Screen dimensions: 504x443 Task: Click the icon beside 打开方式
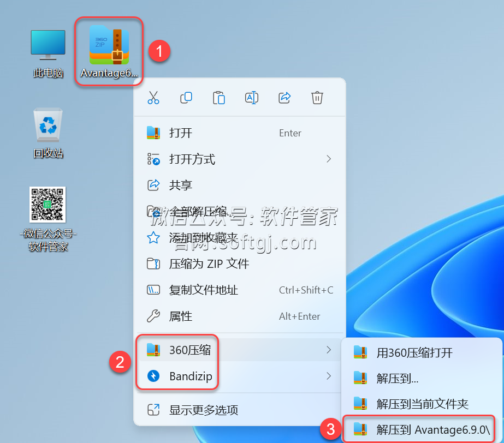[153, 159]
